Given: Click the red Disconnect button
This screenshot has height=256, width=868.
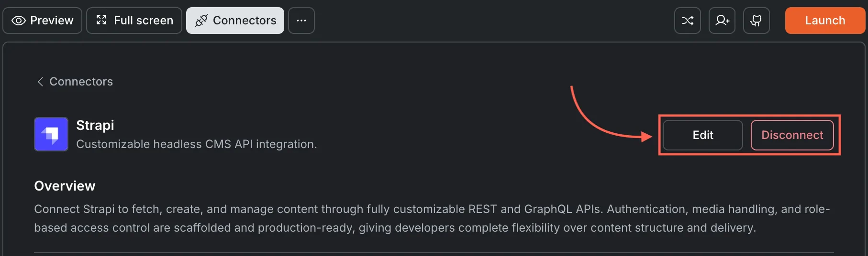Looking at the screenshot, I should (792, 135).
